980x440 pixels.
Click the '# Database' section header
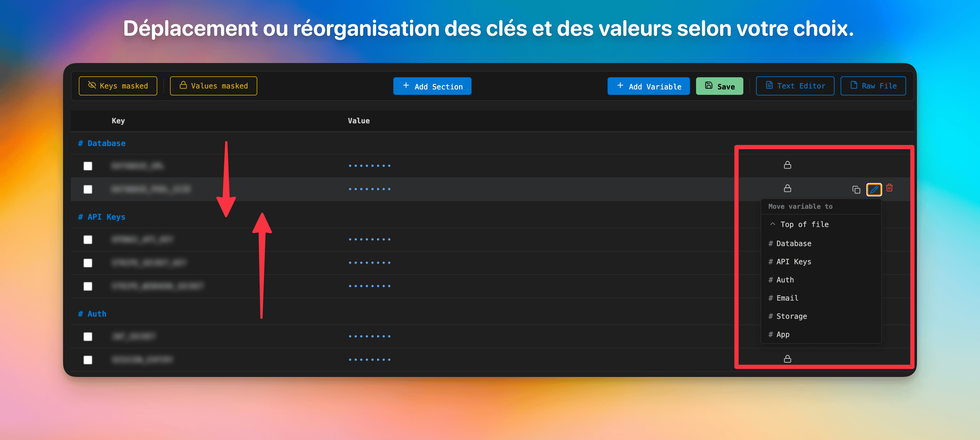(x=101, y=143)
